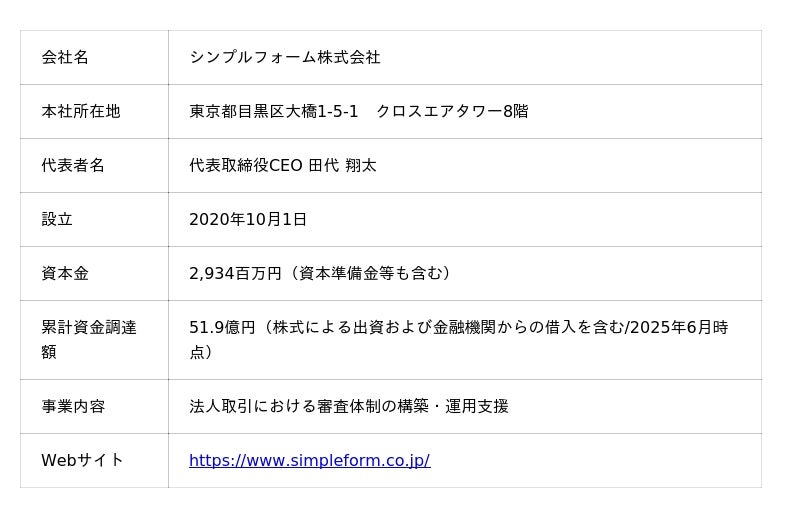Click the 資本金 row label
Screen dimensions: 800x518
[65, 274]
